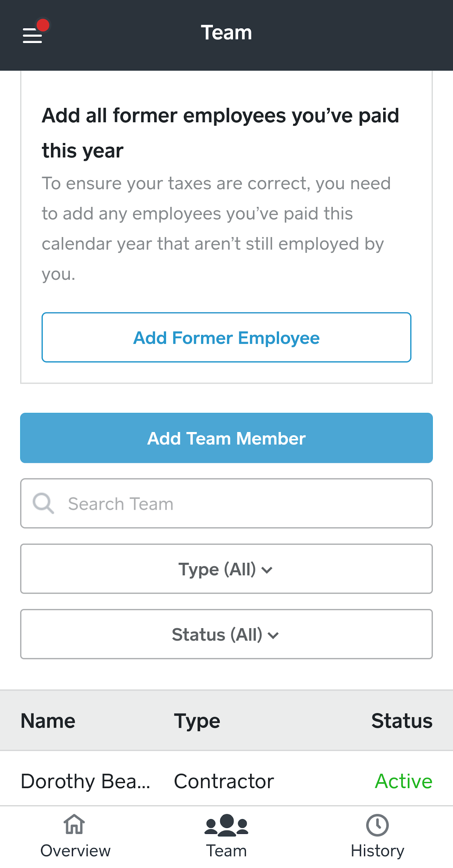Viewport: 453px width, 868px height.
Task: Click the Name column header
Action: coord(47,720)
